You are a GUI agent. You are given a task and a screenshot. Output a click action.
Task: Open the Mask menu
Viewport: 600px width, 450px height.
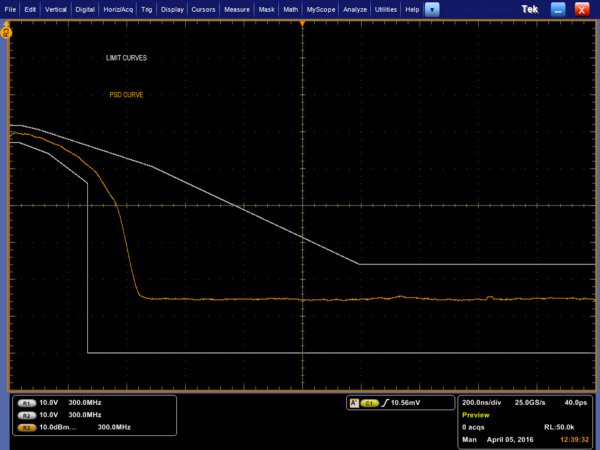267,10
